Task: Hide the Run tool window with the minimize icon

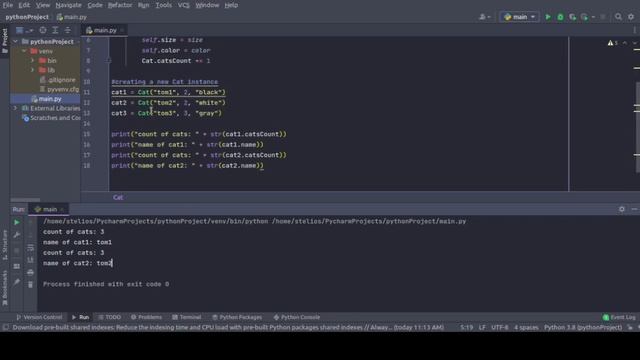Action: [x=634, y=209]
